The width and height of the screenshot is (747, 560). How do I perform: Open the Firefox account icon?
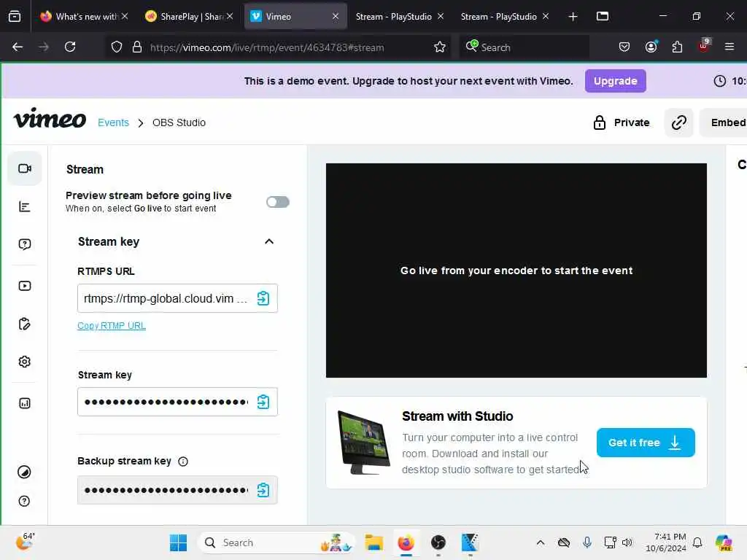[x=651, y=47]
